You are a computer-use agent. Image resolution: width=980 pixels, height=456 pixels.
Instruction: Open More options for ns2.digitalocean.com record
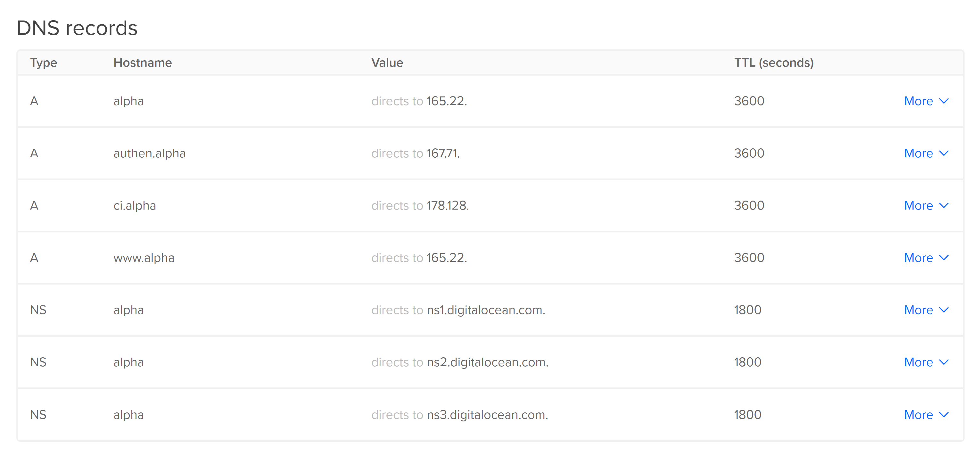click(x=926, y=362)
